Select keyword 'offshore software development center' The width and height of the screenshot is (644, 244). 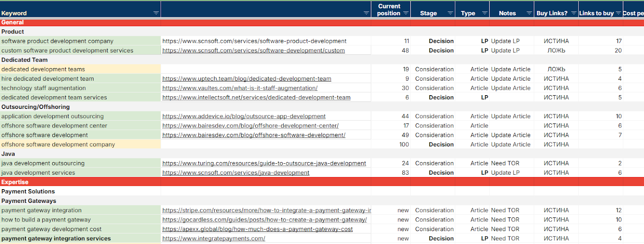click(x=54, y=126)
